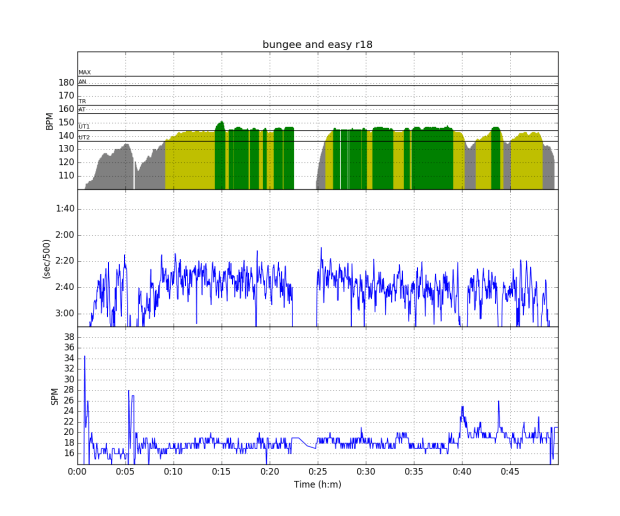The width and height of the screenshot is (620, 516).
Task: Click the 0:45 time tick label
Action: [509, 471]
